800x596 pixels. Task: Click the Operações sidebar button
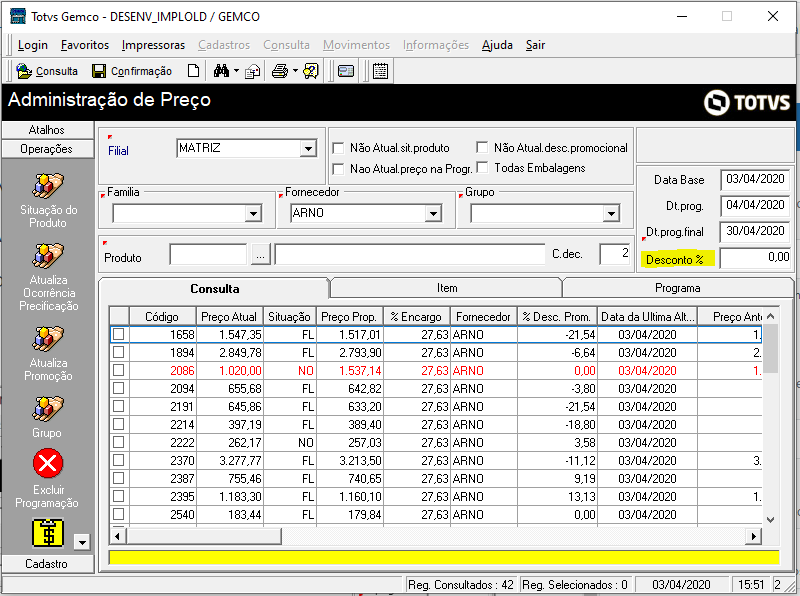pyautogui.click(x=47, y=148)
